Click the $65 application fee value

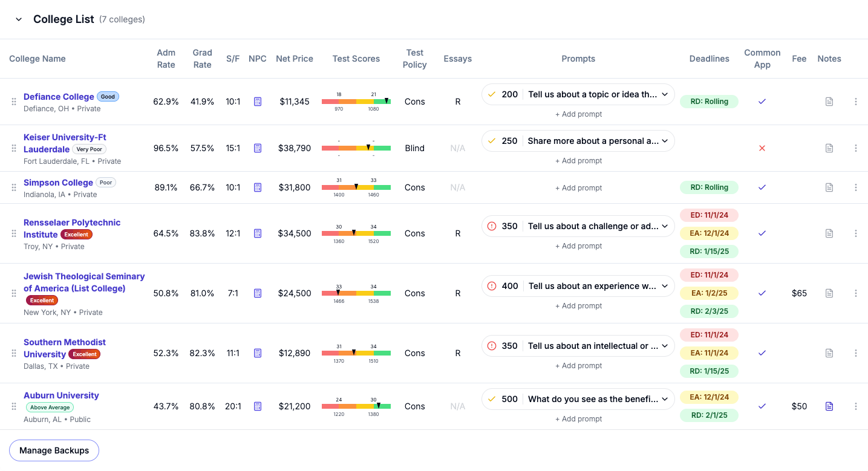[x=799, y=293]
